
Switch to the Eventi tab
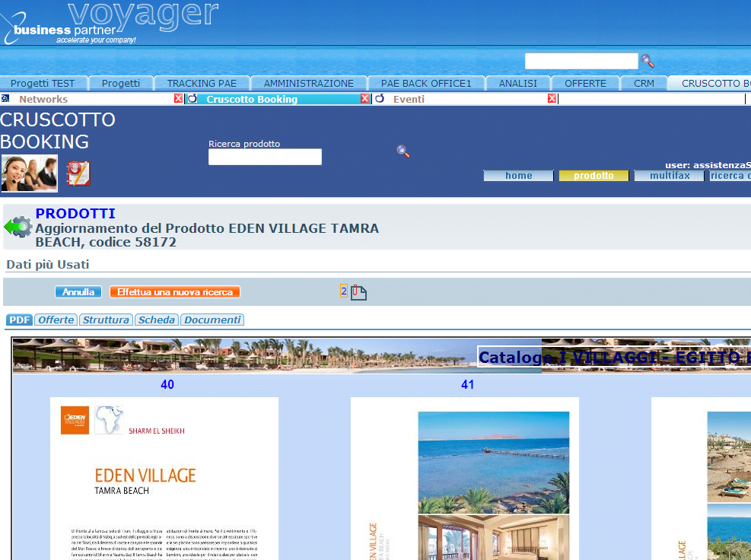[x=409, y=99]
